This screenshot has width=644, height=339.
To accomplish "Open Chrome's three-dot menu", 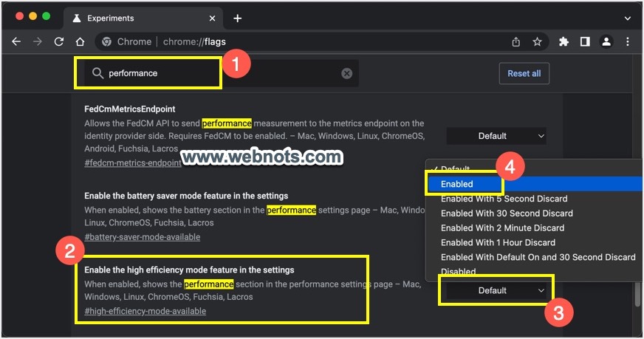I will (627, 41).
